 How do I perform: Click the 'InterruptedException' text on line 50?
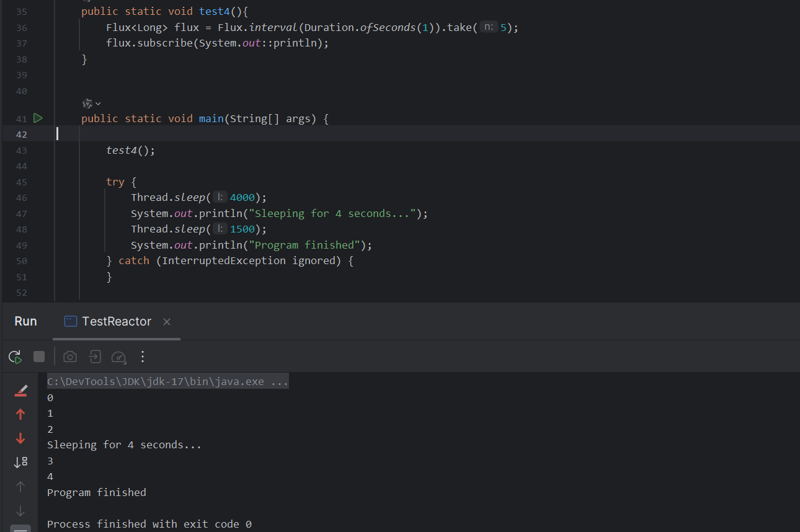coord(224,260)
